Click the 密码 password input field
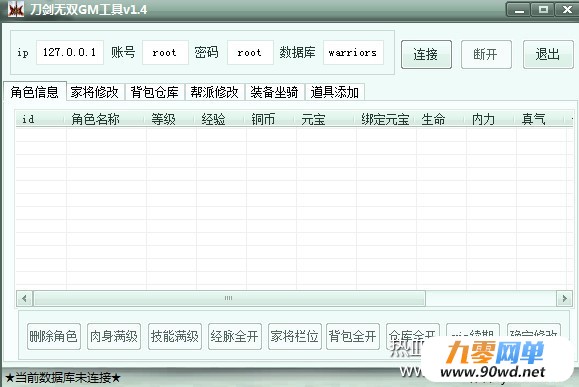This screenshot has width=579, height=387. click(250, 52)
